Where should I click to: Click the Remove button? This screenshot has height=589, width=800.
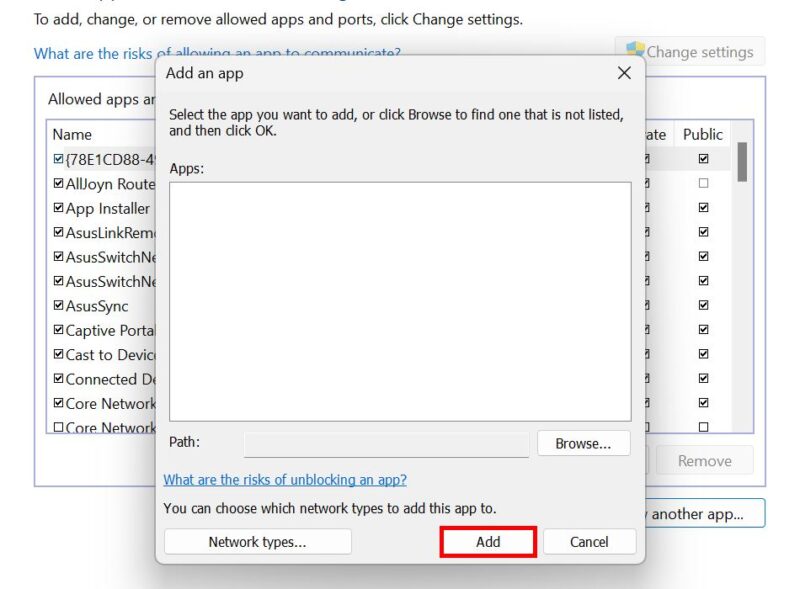(x=705, y=460)
